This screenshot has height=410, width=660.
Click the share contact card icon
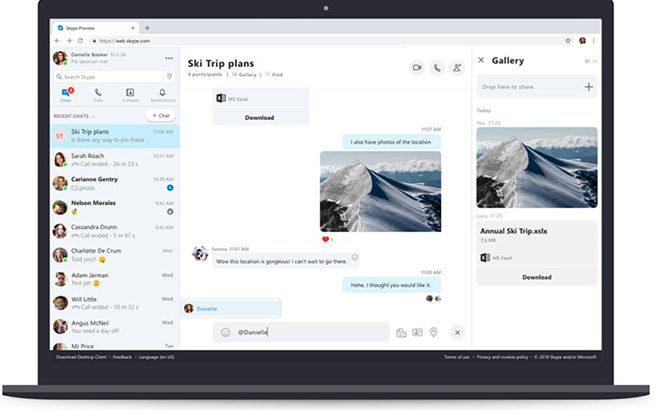(x=417, y=332)
